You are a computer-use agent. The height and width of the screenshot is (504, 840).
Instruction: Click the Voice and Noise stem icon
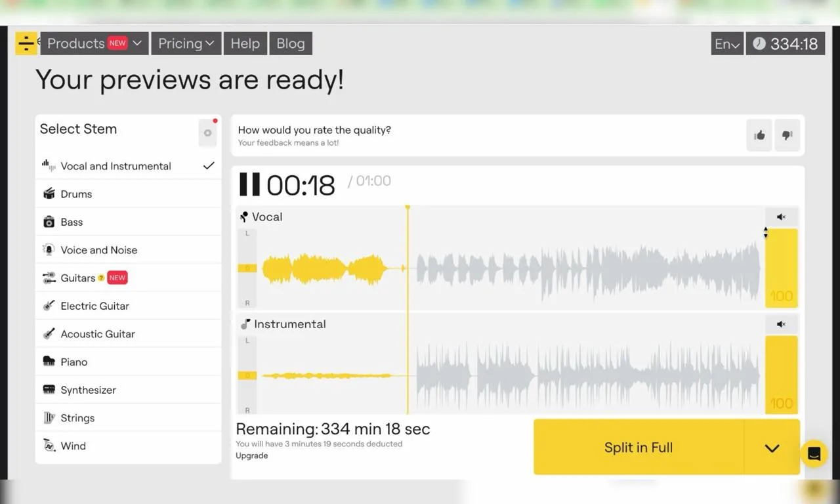tap(49, 250)
